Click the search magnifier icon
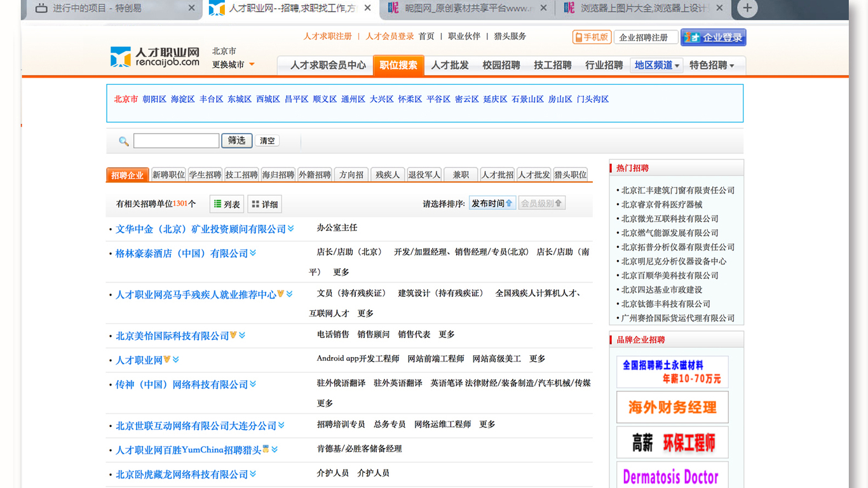 [x=124, y=141]
